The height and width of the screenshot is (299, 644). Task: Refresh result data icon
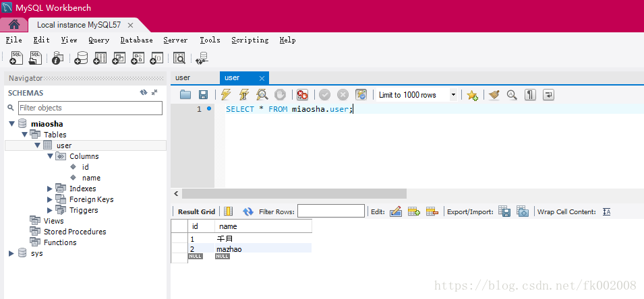(x=248, y=211)
